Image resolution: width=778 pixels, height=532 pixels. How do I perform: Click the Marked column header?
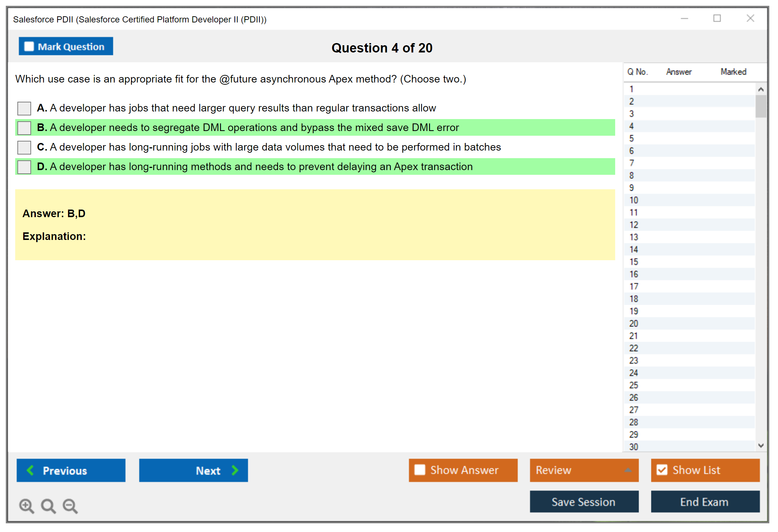[x=733, y=72]
